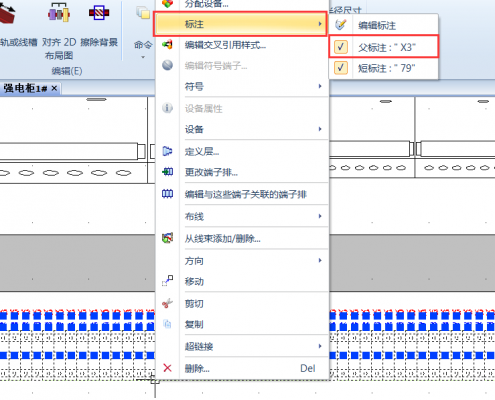
Task: Expand the 布线 submenu arrow
Action: tap(320, 216)
